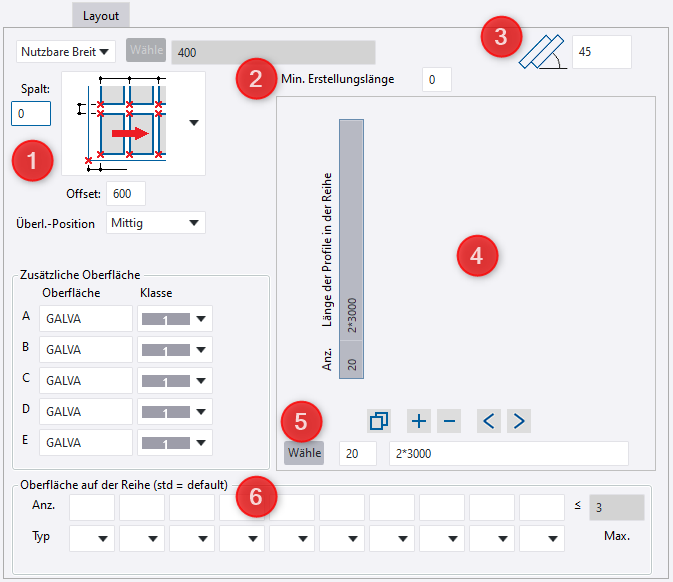Open the first Typ dropdown
This screenshot has height=582, width=673.
(x=92, y=538)
